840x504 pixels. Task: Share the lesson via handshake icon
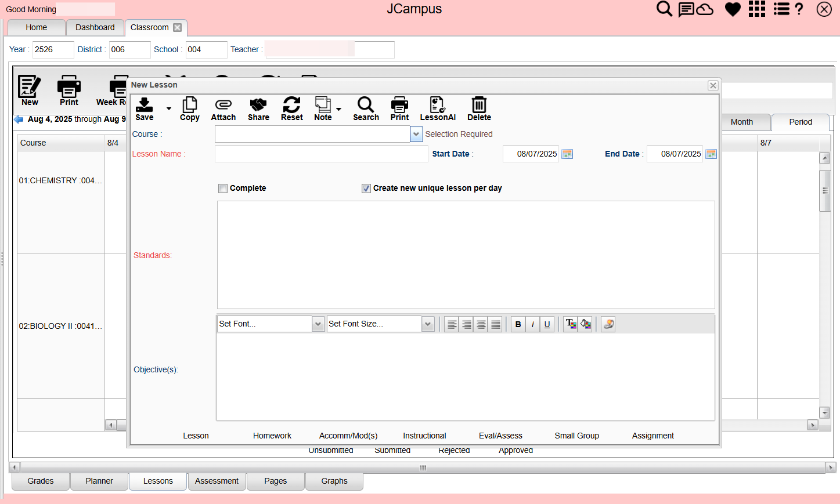coord(258,108)
